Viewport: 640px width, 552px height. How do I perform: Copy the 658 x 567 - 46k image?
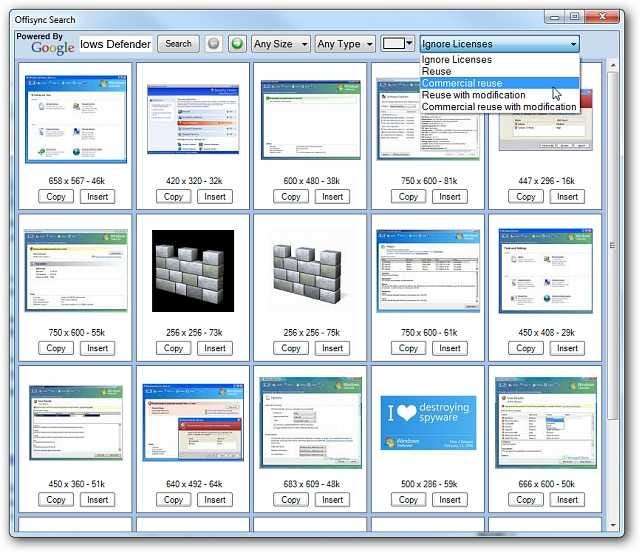point(56,197)
